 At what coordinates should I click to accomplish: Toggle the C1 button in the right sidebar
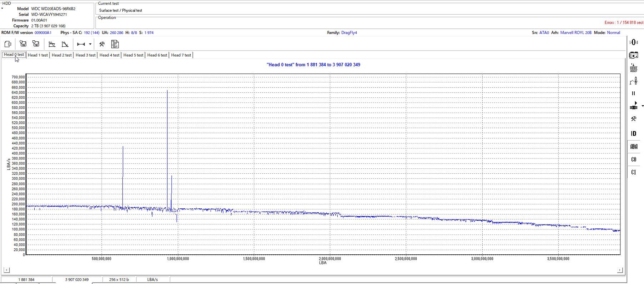pyautogui.click(x=634, y=172)
